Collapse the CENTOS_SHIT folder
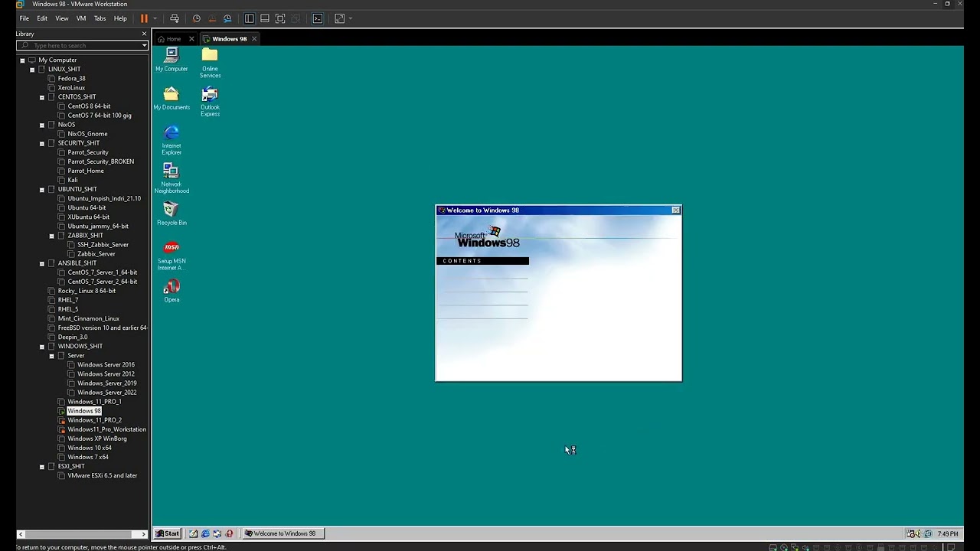980x551 pixels. pyautogui.click(x=42, y=97)
